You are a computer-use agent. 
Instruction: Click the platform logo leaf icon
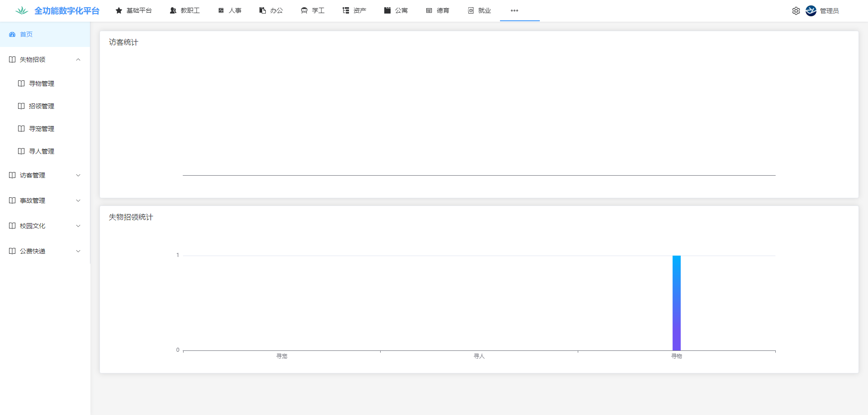tap(22, 11)
